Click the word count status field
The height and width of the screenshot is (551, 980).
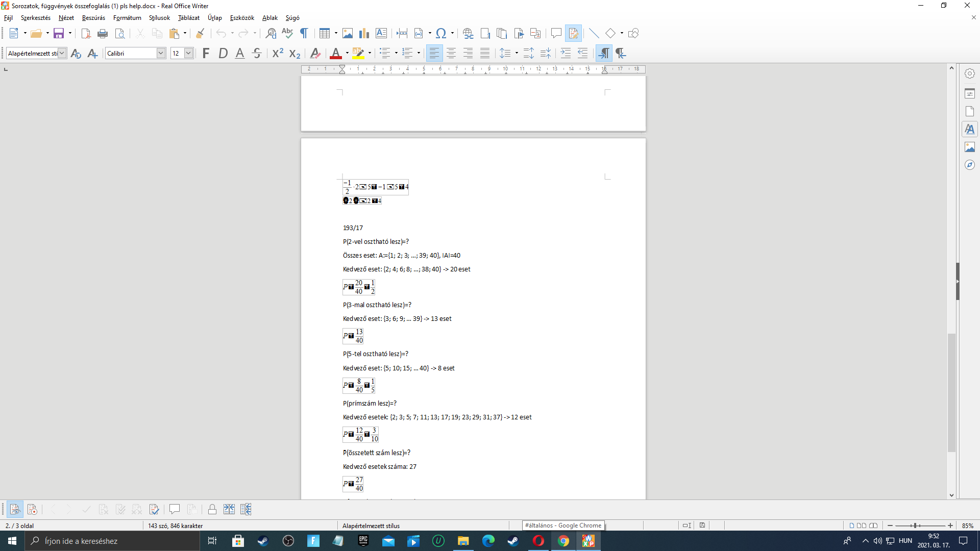pyautogui.click(x=176, y=525)
